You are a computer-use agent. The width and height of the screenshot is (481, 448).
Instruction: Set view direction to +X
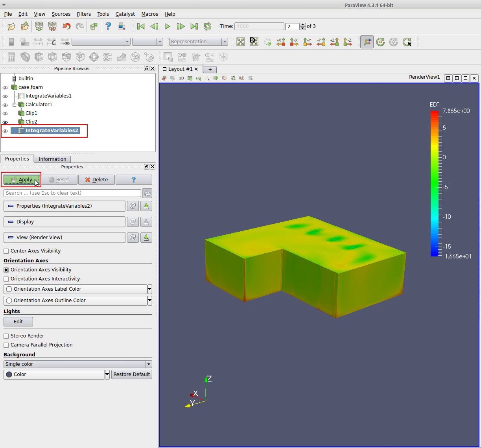coord(281,42)
